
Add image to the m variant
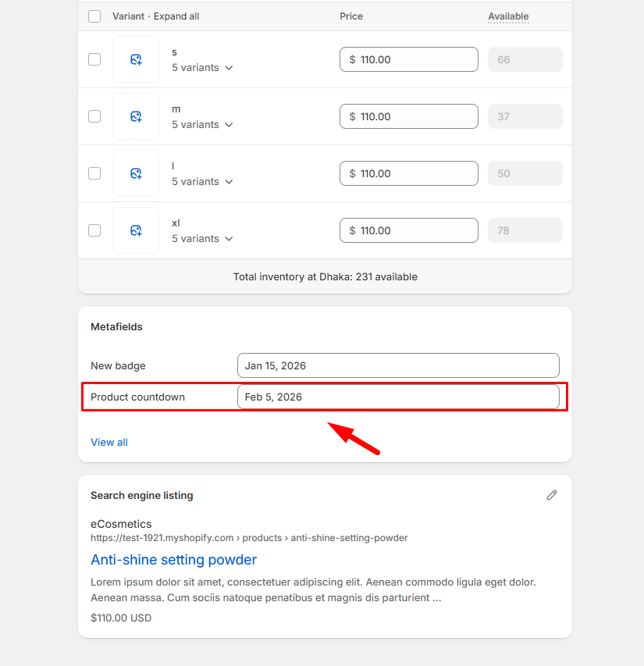click(136, 116)
